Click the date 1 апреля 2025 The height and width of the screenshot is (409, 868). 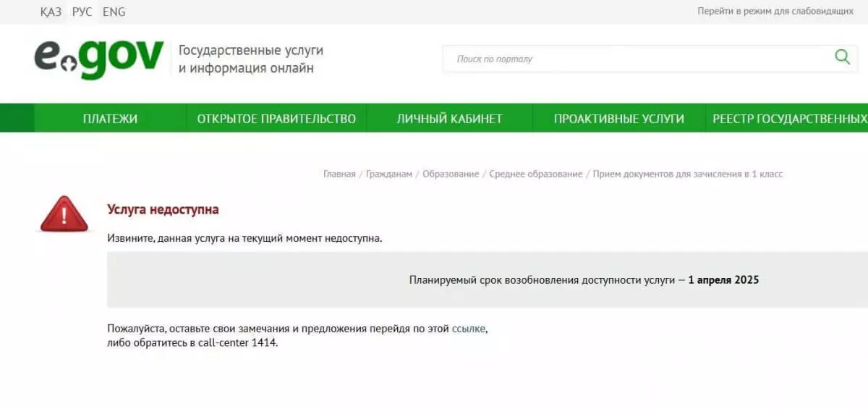click(x=723, y=280)
